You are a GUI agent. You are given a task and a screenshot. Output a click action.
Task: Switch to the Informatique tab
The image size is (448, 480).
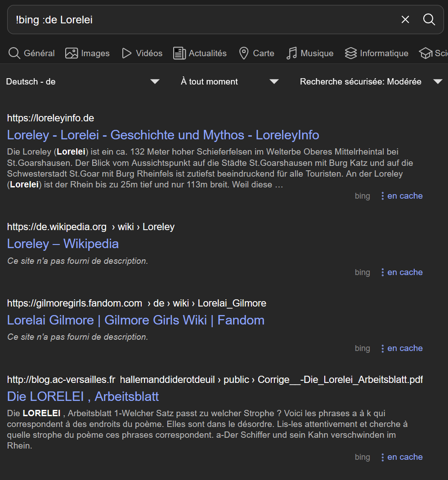[x=376, y=53]
